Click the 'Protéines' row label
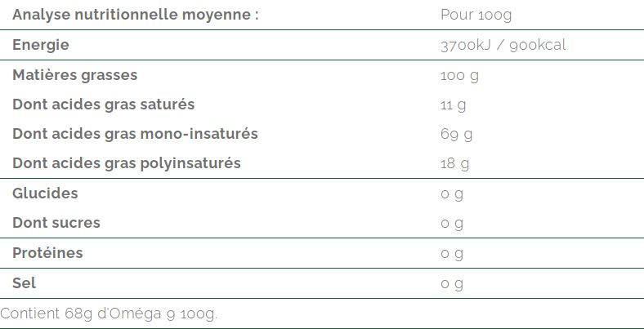This screenshot has height=329, width=644. coord(47,253)
